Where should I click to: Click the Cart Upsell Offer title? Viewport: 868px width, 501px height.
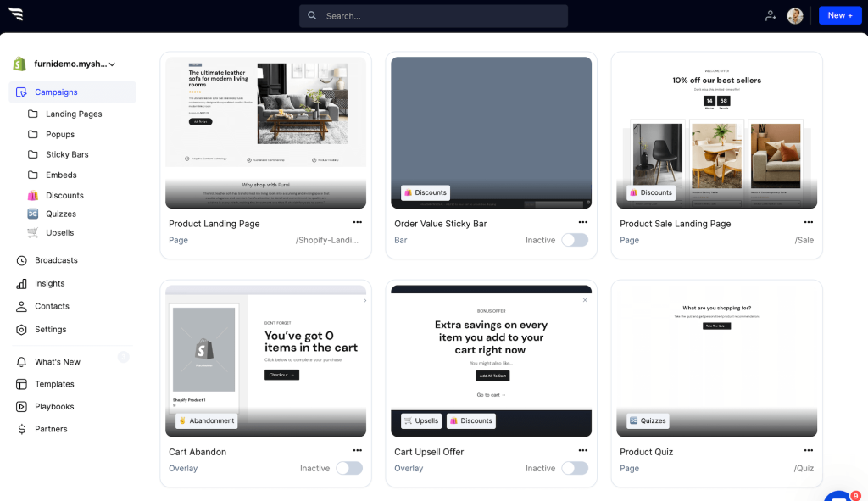coord(429,452)
